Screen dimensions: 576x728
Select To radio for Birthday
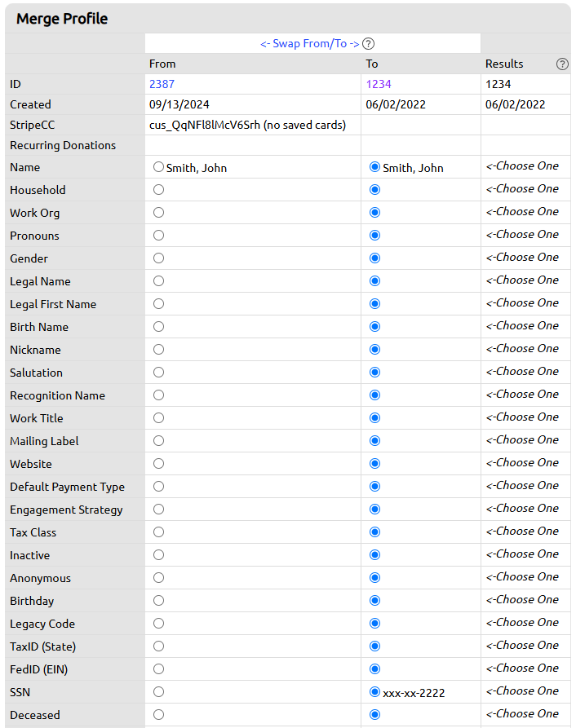pyautogui.click(x=374, y=600)
